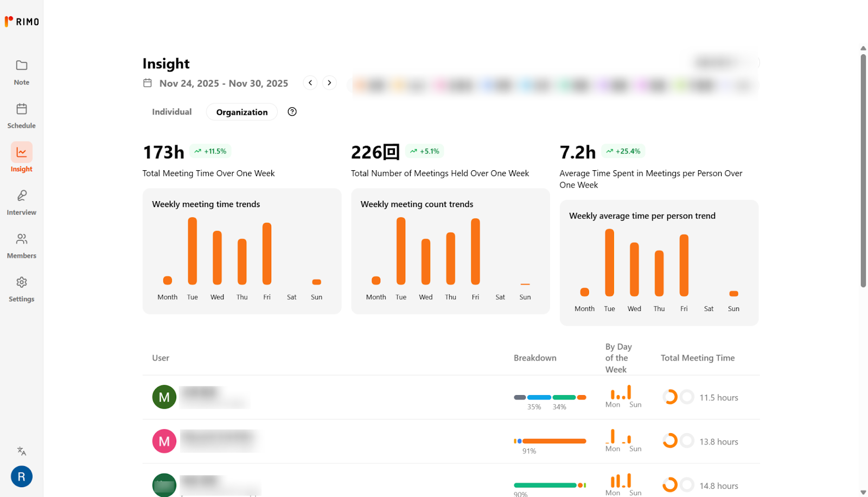Image resolution: width=868 pixels, height=497 pixels.
Task: Click the vertical page scrollbar
Action: [863, 169]
